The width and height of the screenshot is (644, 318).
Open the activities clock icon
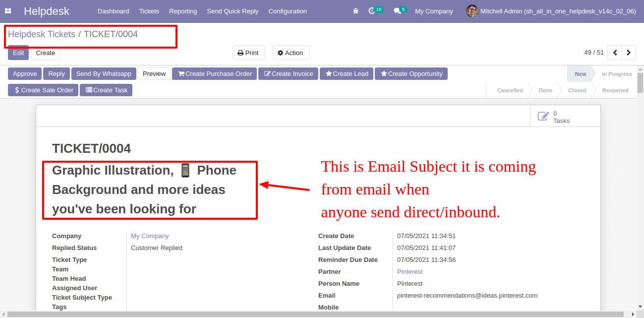click(372, 11)
